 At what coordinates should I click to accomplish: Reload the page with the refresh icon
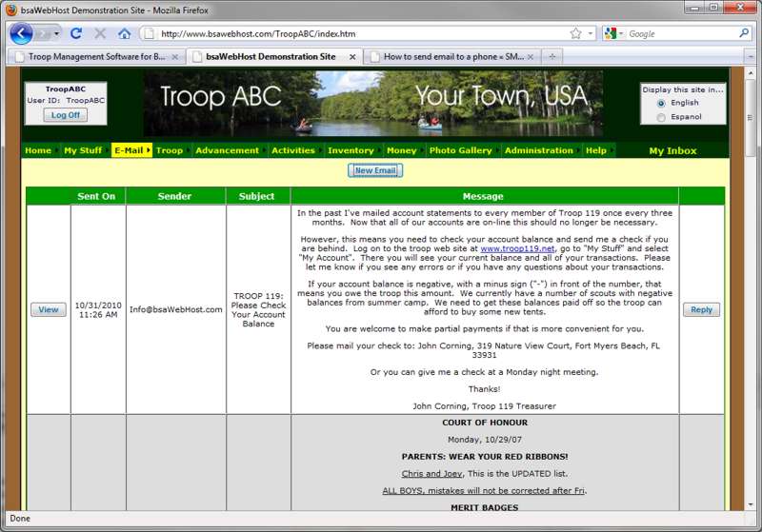tap(76, 33)
